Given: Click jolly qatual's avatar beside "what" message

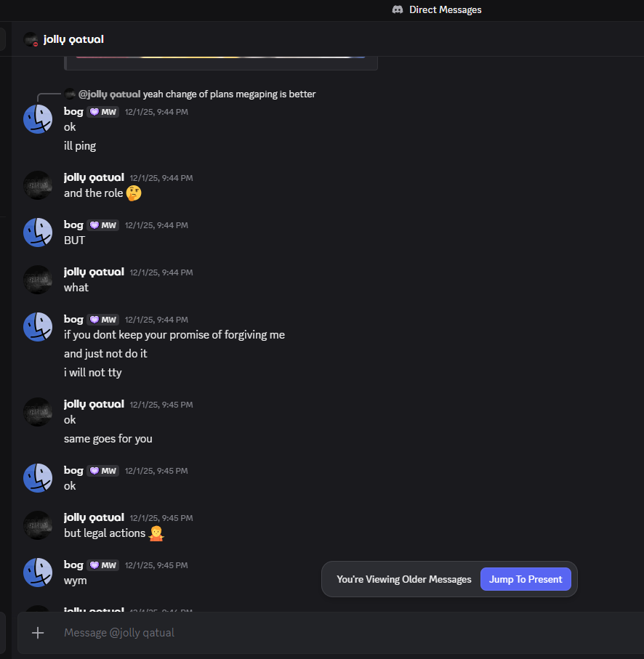Looking at the screenshot, I should click(x=38, y=280).
